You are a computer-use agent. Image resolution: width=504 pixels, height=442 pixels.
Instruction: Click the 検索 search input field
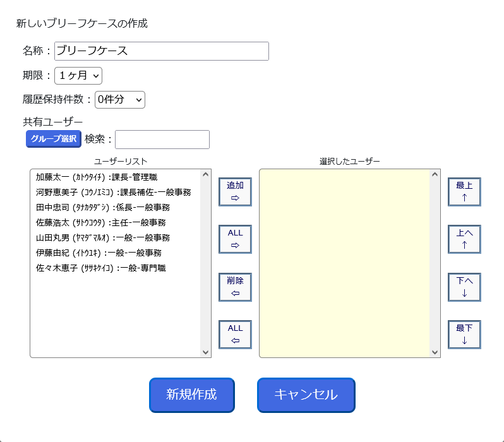[162, 140]
